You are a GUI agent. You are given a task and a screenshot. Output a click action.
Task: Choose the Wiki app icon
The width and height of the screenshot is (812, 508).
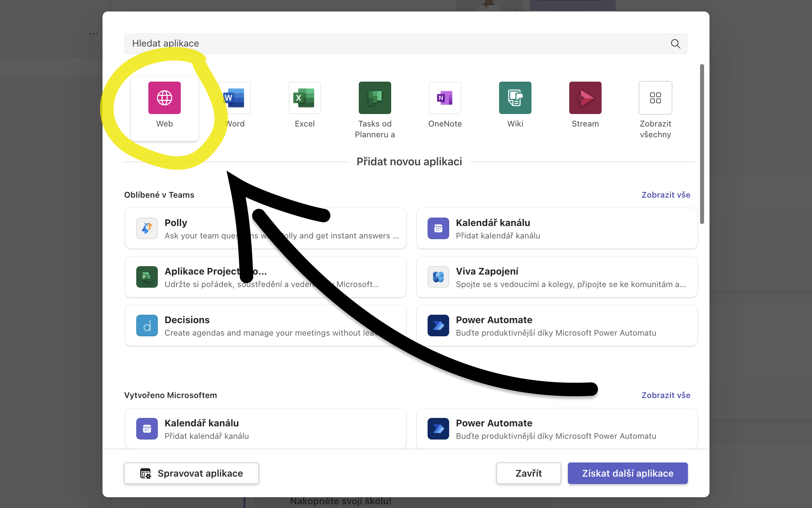[515, 98]
